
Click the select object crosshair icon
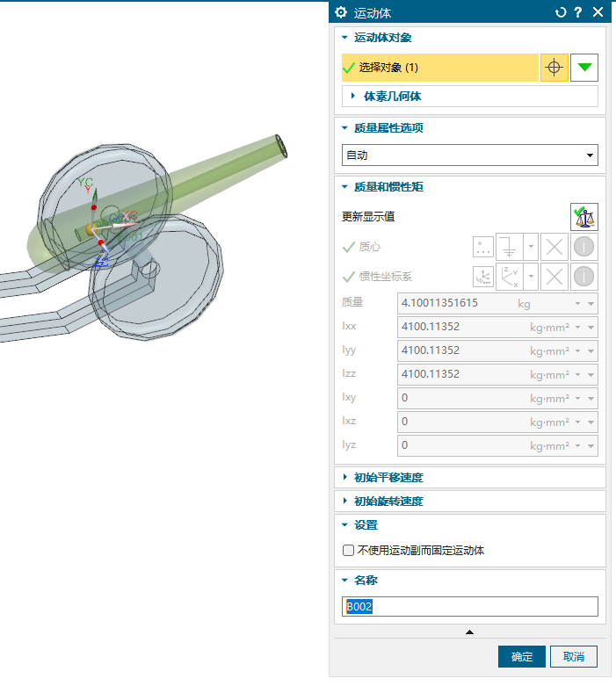[554, 68]
